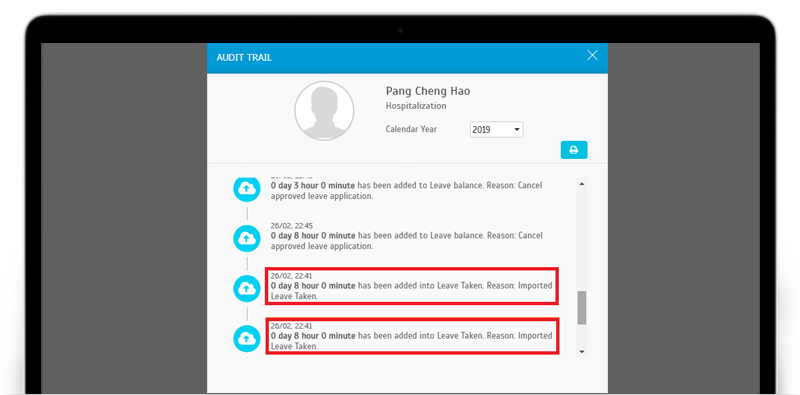
Task: Click the grey scrollbar thumb
Action: [582, 308]
